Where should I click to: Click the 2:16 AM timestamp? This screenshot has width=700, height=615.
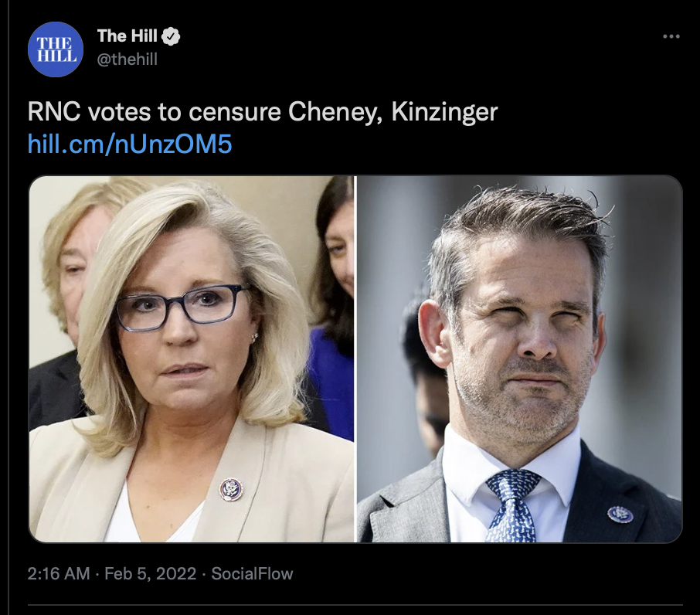[x=59, y=573]
